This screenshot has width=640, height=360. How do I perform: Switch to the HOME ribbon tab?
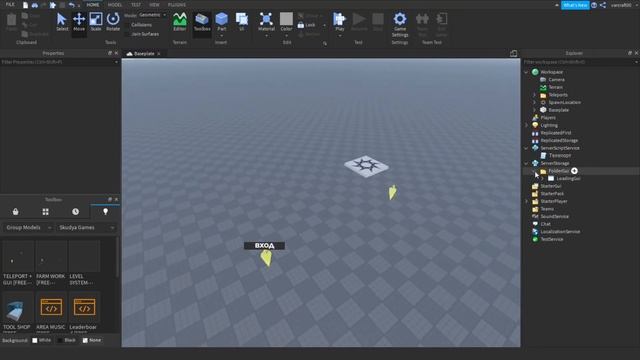(x=93, y=4)
